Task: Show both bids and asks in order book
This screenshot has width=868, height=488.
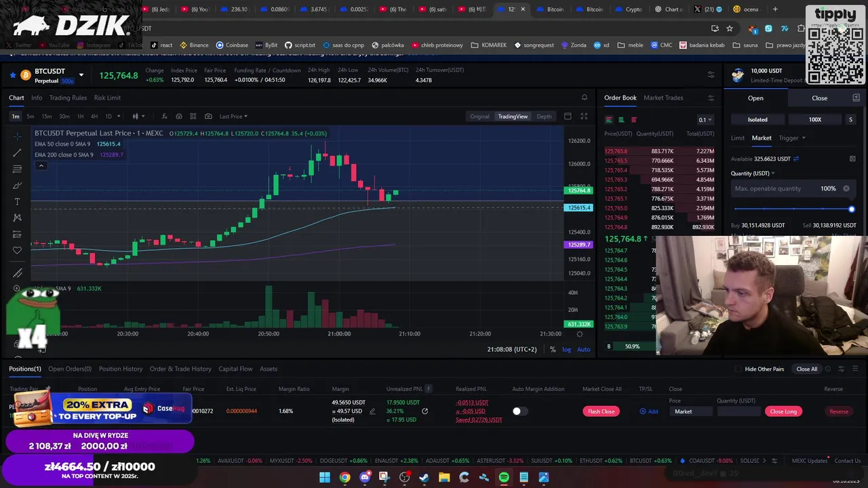Action: tap(609, 120)
